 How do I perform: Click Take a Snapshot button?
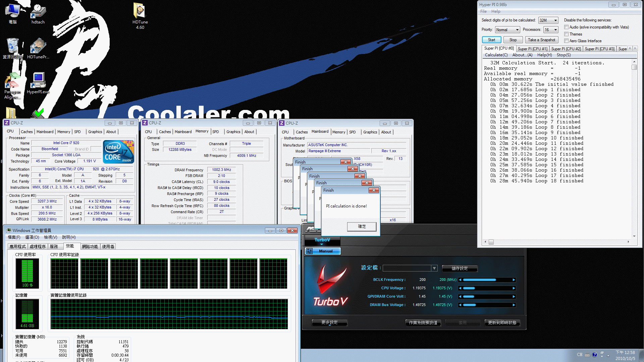[541, 40]
